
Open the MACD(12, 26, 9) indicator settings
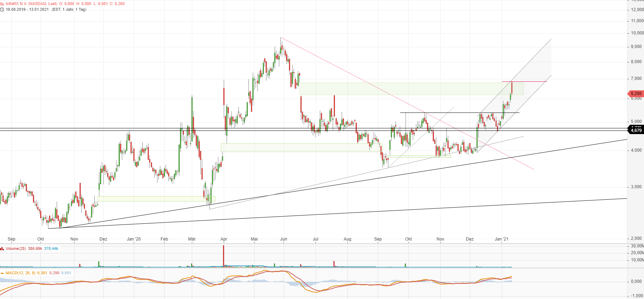point(20,273)
